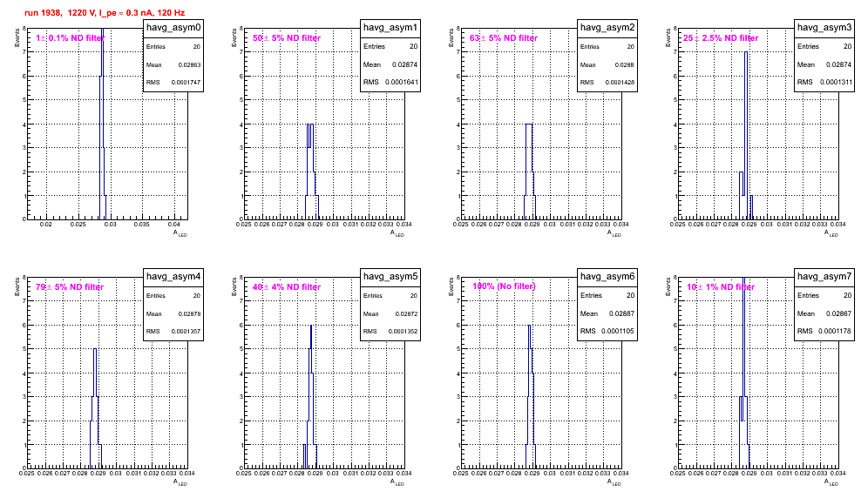
Task: Click RMS value 0.0001352
Action: click(x=403, y=332)
